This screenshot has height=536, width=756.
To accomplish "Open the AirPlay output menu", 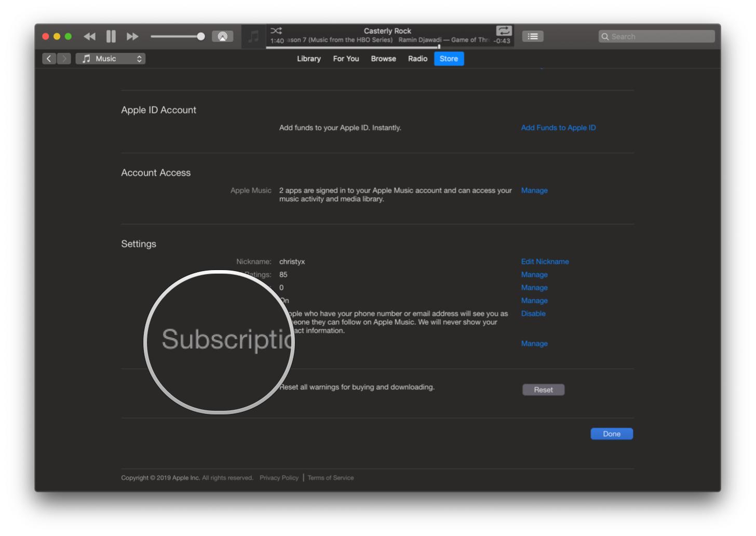I will 223,36.
